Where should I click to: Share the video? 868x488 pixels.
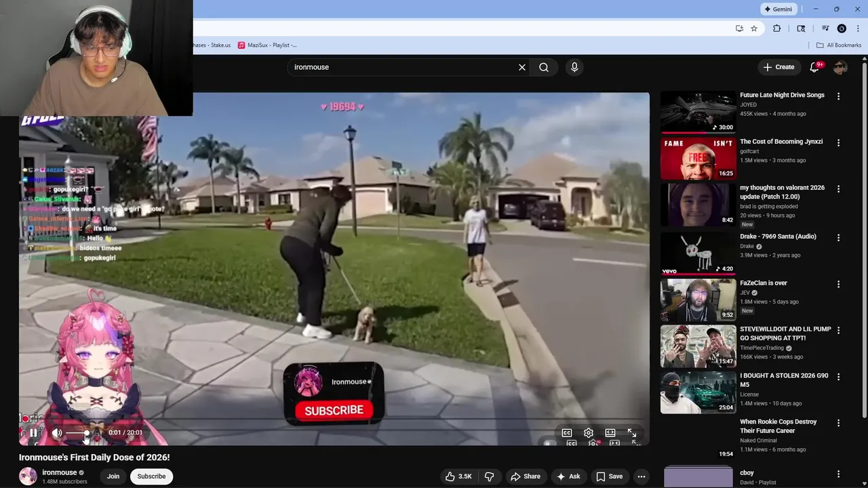click(x=526, y=476)
